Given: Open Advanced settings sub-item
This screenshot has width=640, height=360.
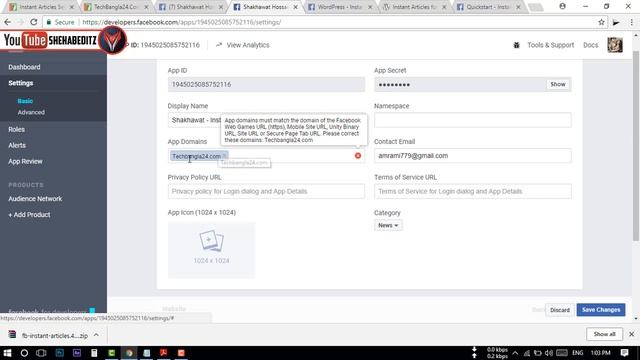Looking at the screenshot, I should (31, 112).
